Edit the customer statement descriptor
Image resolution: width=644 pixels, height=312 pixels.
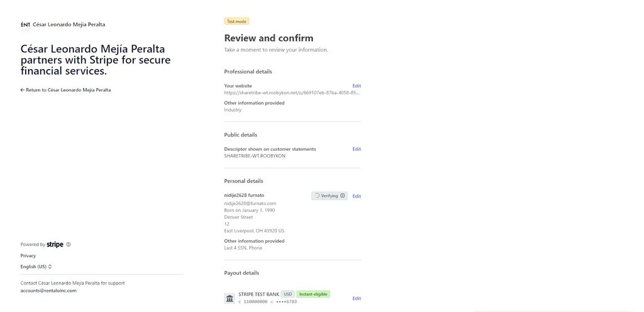tap(357, 149)
